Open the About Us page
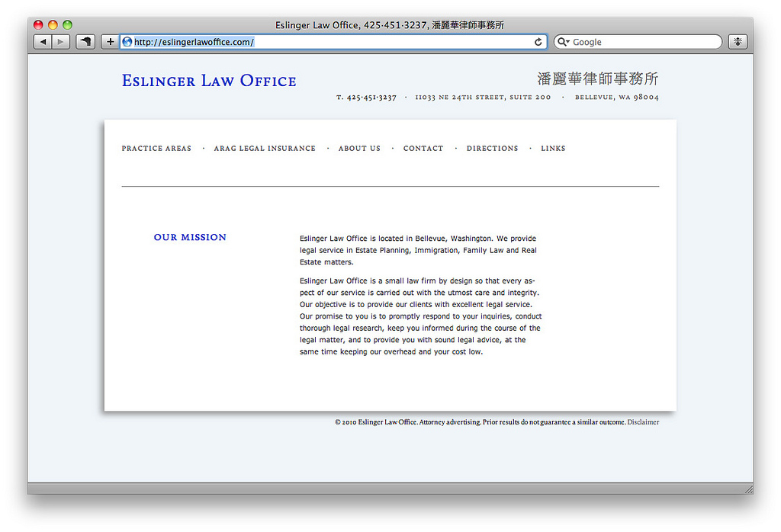 (x=359, y=149)
